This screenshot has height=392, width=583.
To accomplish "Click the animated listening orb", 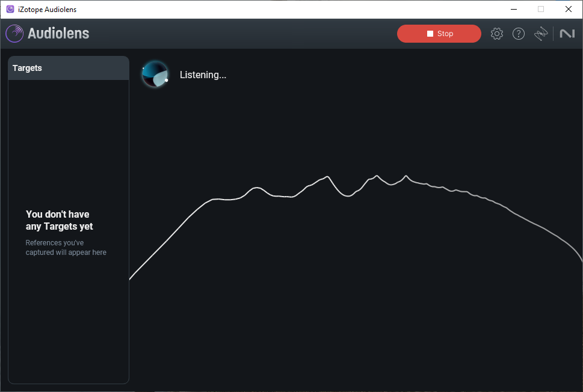I will (x=155, y=75).
